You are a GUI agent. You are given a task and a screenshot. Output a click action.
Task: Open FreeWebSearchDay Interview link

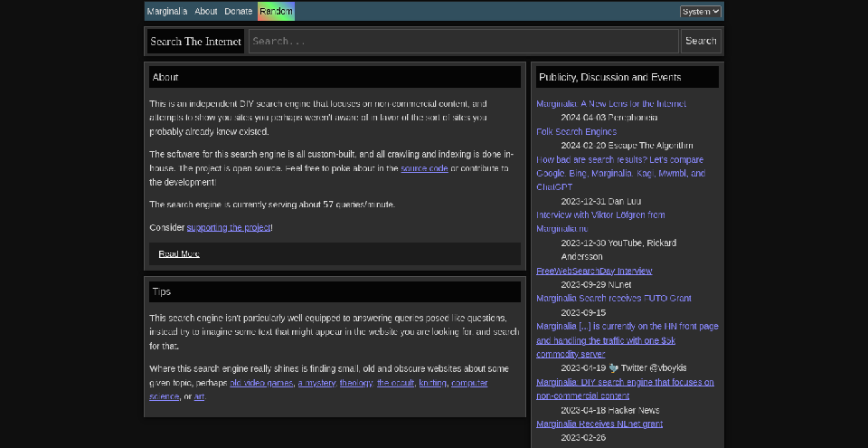(594, 271)
